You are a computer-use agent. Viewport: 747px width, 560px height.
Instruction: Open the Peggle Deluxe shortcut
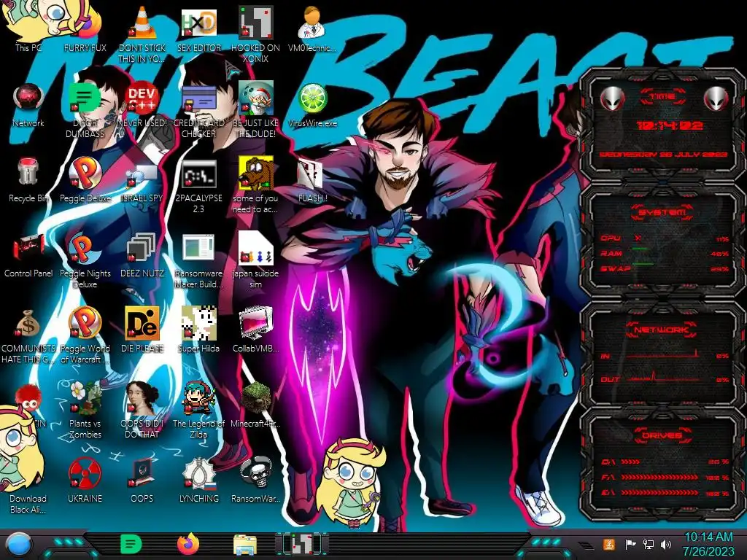coord(85,180)
